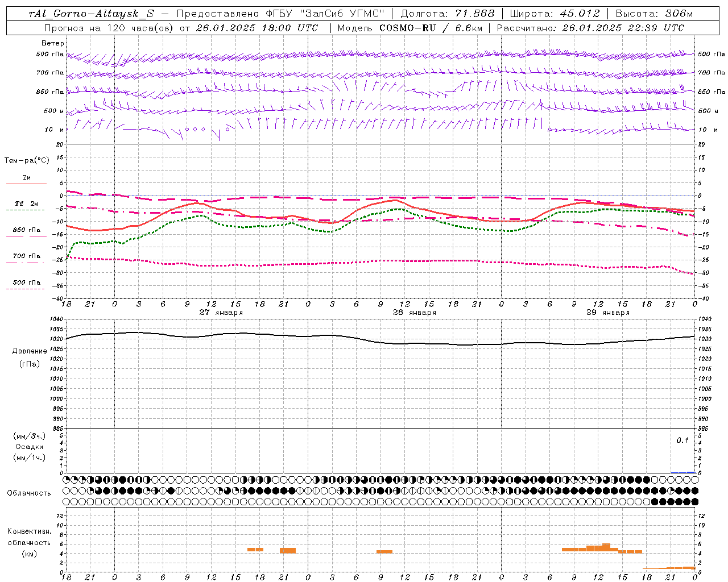Click orange convective bar near 21h 27 января
The height and width of the screenshot is (582, 728).
[x=288, y=551]
